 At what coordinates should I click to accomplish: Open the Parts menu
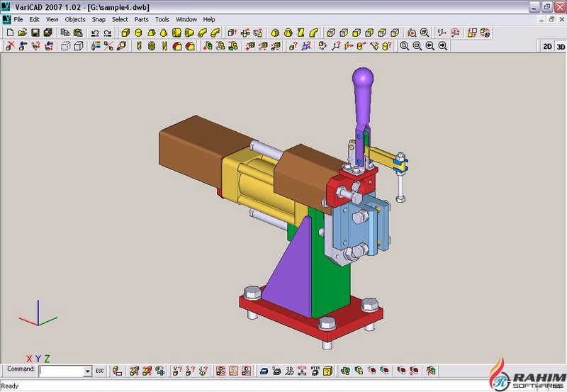[x=142, y=19]
